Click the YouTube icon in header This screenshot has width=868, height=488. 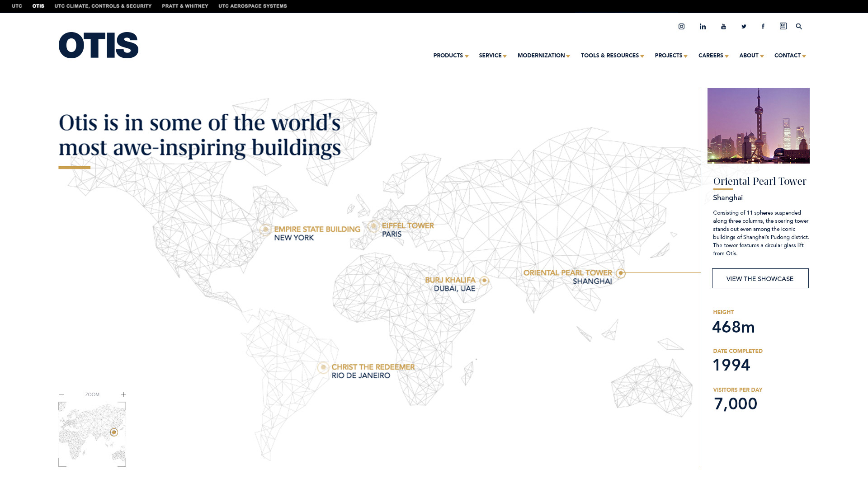click(x=723, y=27)
